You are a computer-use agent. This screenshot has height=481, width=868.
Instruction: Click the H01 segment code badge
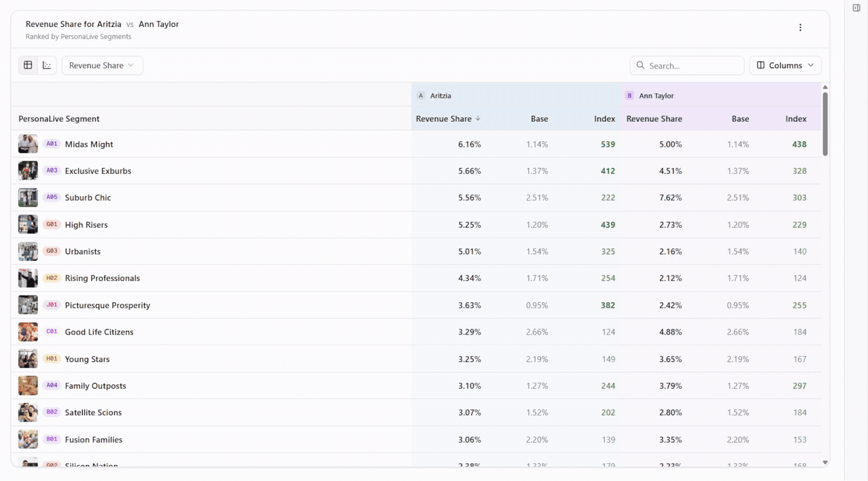[52, 358]
